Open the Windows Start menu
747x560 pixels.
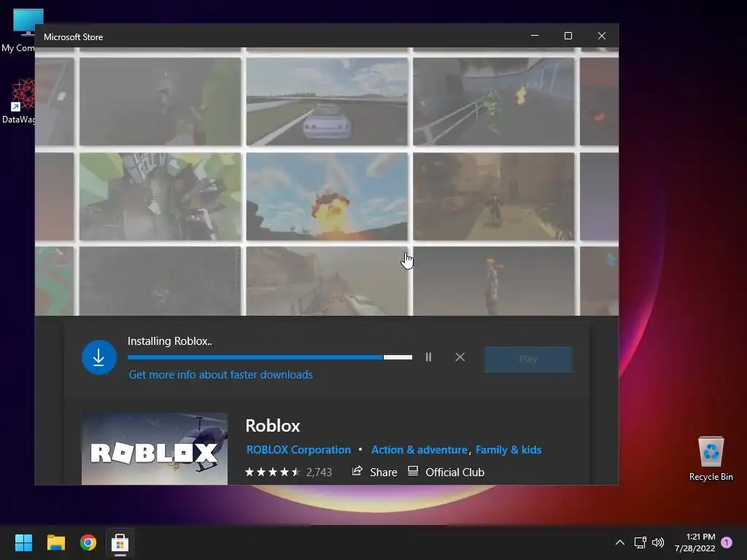pyautogui.click(x=23, y=542)
